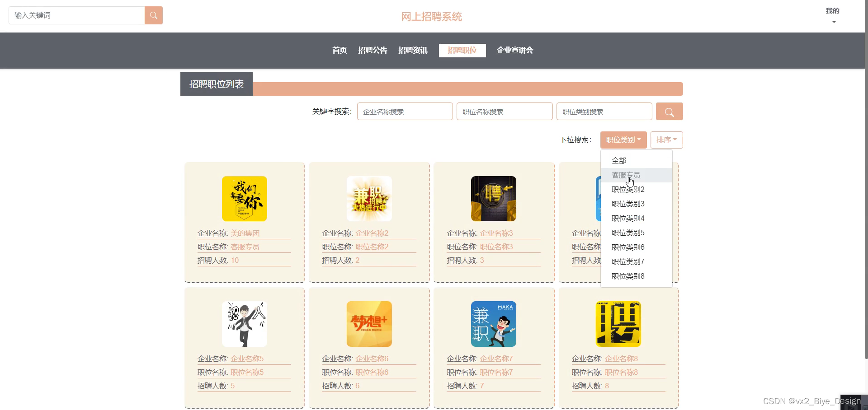This screenshot has height=410, width=868.
Task: Open the 企业名称3 dark 聘 image
Action: pos(494,199)
